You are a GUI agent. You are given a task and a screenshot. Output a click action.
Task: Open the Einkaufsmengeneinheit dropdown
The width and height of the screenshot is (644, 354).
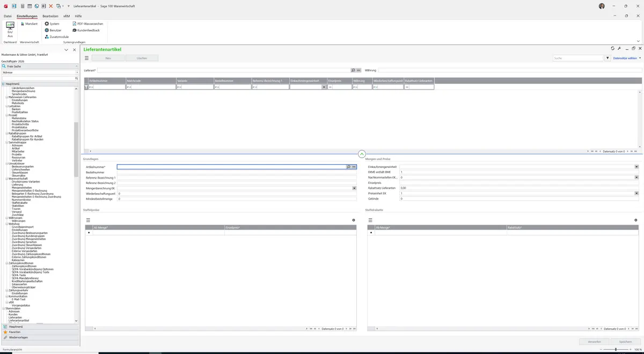pos(636,167)
